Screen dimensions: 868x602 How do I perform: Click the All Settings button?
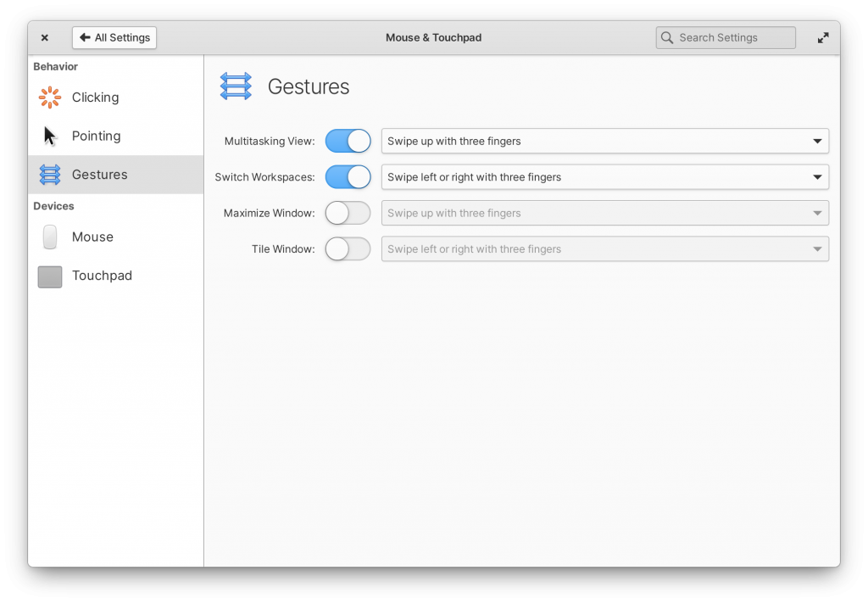114,37
